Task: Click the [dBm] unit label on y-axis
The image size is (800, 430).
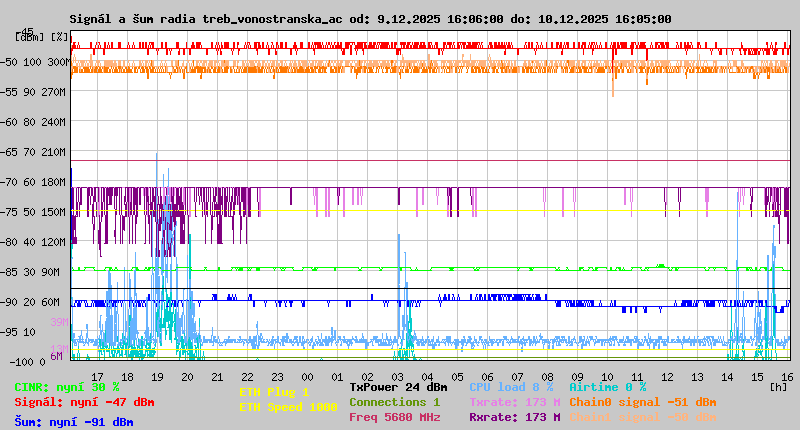Action: click(29, 37)
